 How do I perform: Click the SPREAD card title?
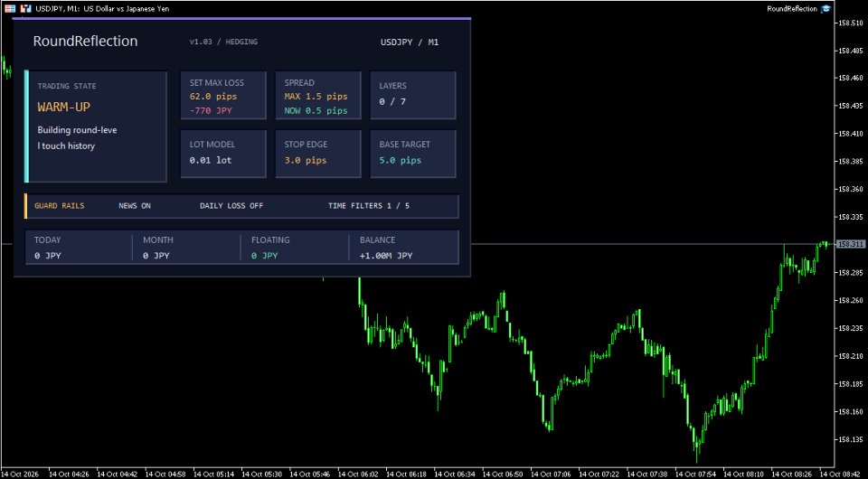[299, 82]
